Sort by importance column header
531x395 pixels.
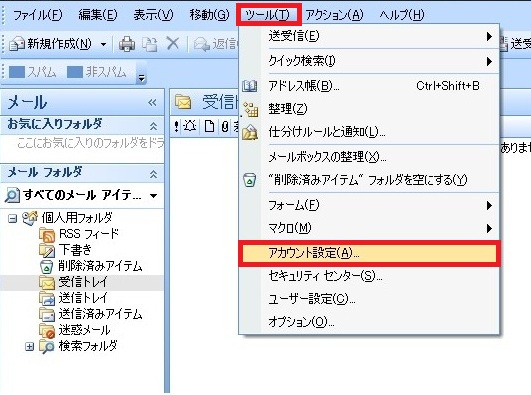(176, 127)
